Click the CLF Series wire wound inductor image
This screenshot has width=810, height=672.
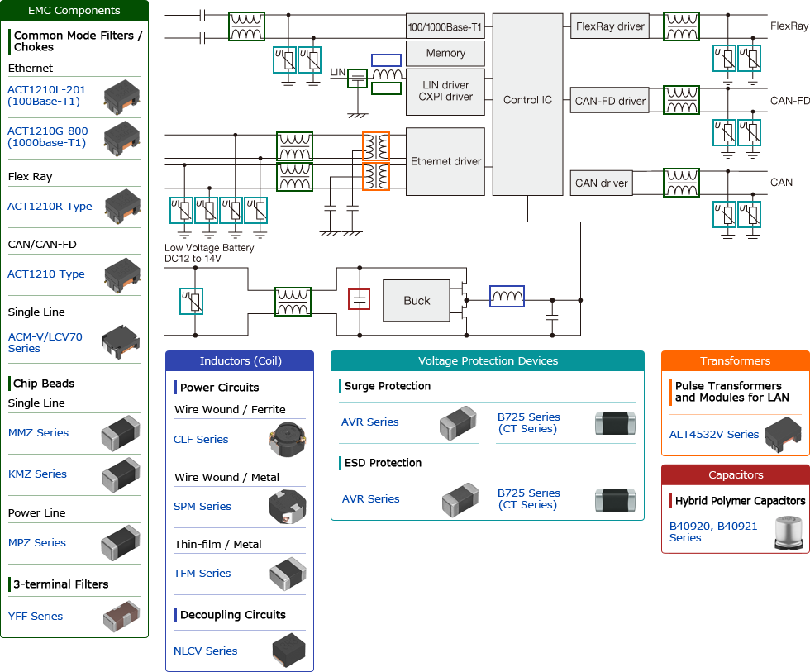[284, 439]
